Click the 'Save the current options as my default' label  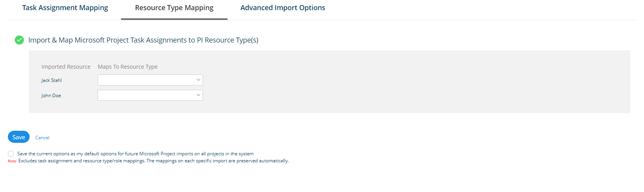pos(135,154)
